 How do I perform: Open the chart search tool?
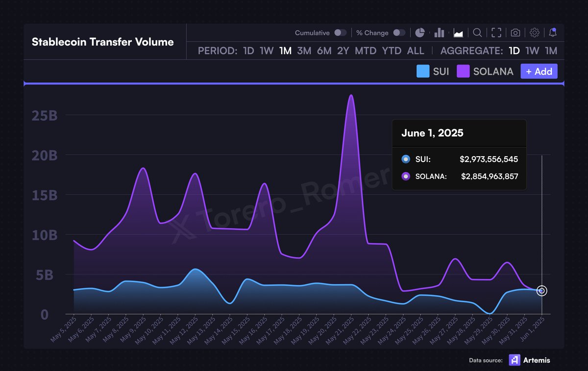477,32
